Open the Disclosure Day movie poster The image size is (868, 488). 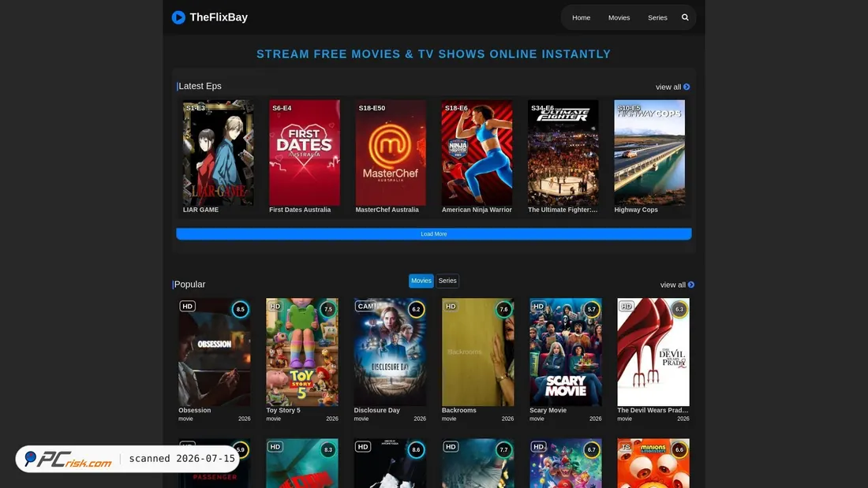click(391, 352)
